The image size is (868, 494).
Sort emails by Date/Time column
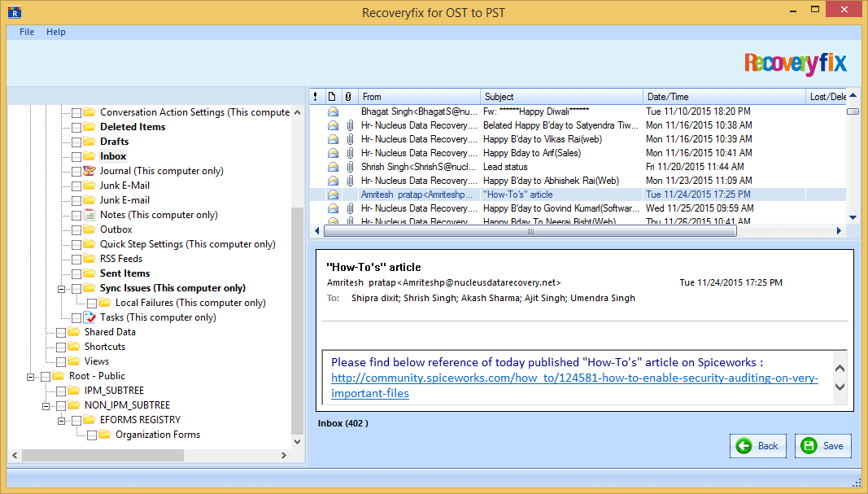(x=724, y=96)
